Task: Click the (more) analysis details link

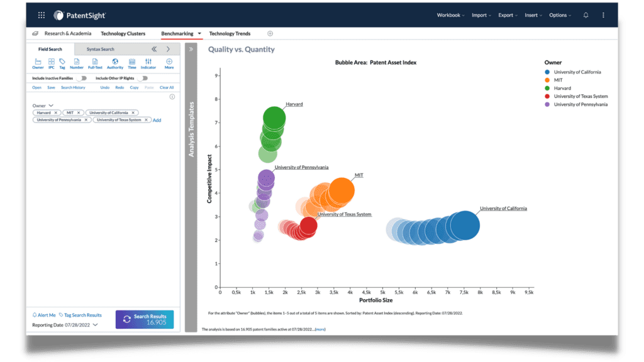Action: (x=320, y=329)
